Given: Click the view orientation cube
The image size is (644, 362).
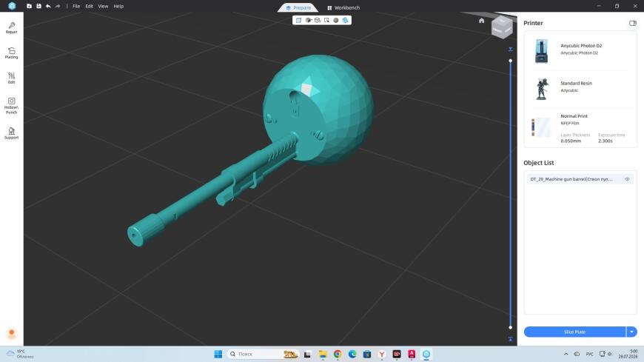Looking at the screenshot, I should (502, 27).
